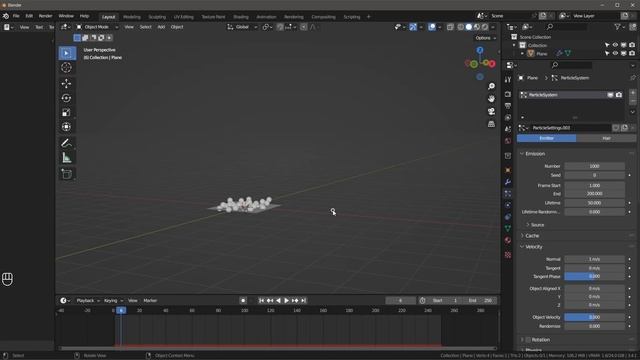Open the timeline Playback dropdown

point(88,300)
